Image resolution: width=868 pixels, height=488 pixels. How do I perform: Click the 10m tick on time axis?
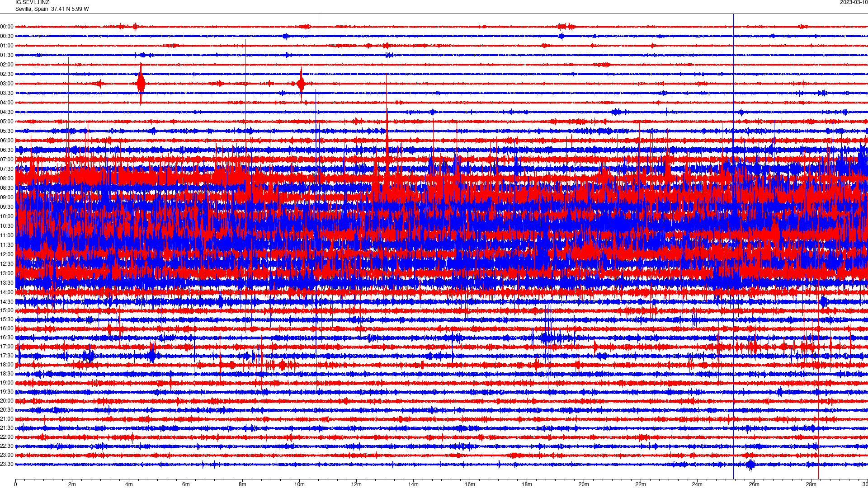pos(299,484)
